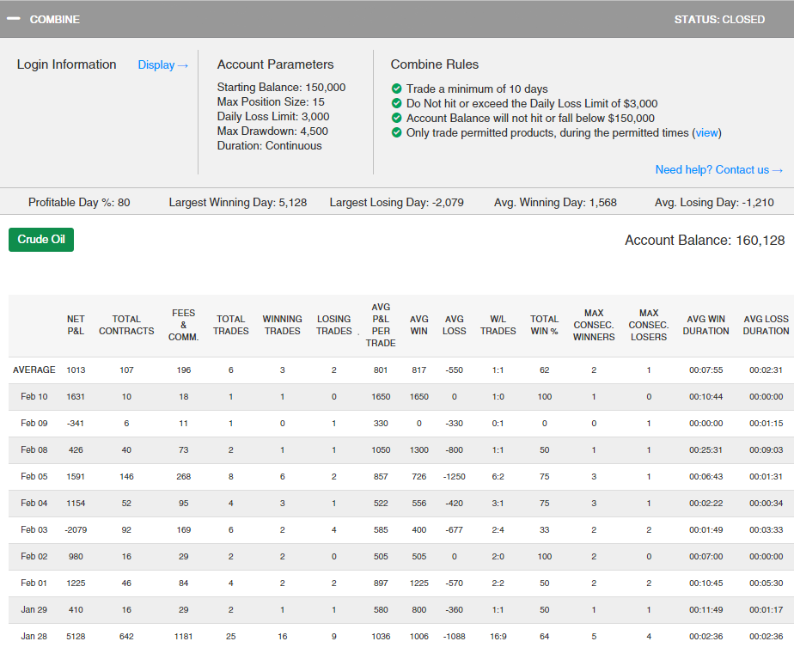Click green check for permitted products rule

click(396, 132)
